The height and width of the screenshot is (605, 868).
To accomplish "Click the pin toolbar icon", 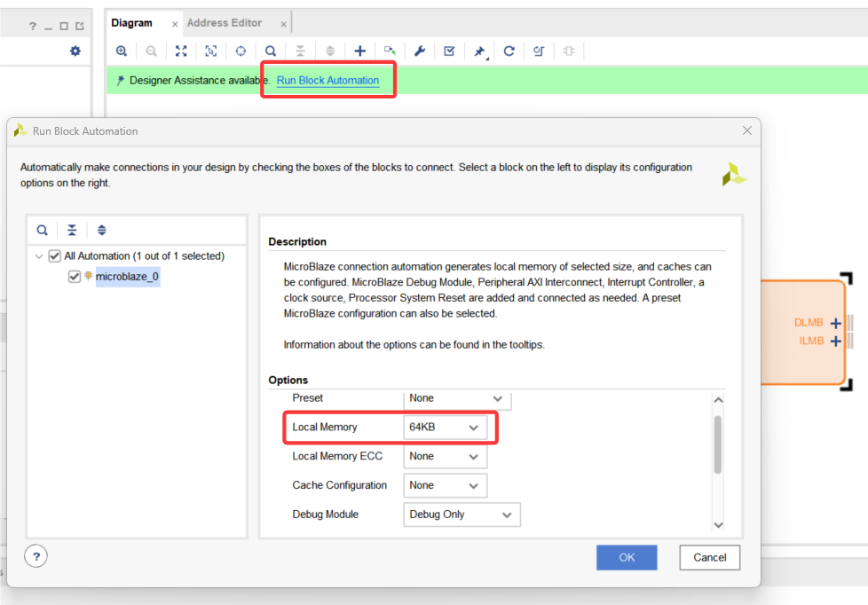I will [x=479, y=51].
